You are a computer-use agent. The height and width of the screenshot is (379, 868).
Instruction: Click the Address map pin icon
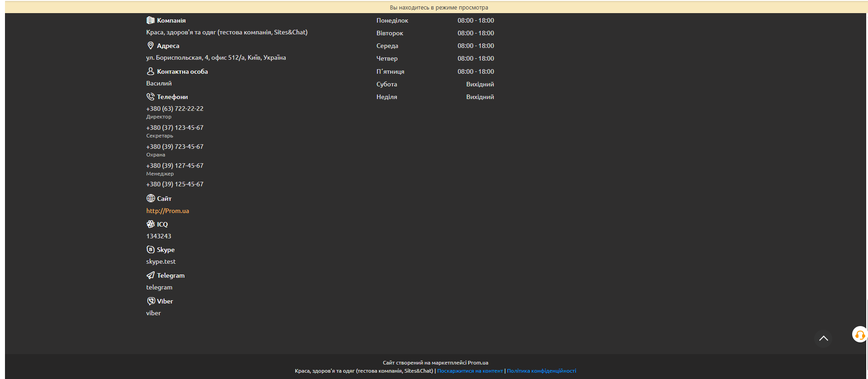[151, 46]
